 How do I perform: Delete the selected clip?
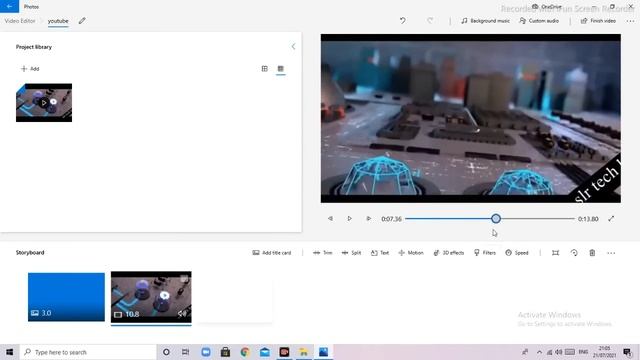click(592, 253)
